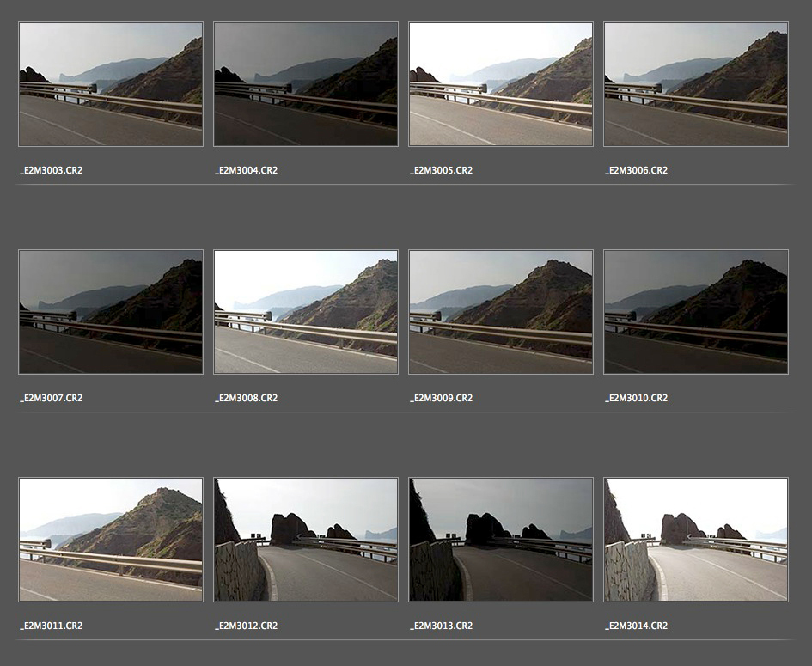Select the _E2M3014.CR2 photo thumbnail
812x666 pixels.
click(696, 540)
